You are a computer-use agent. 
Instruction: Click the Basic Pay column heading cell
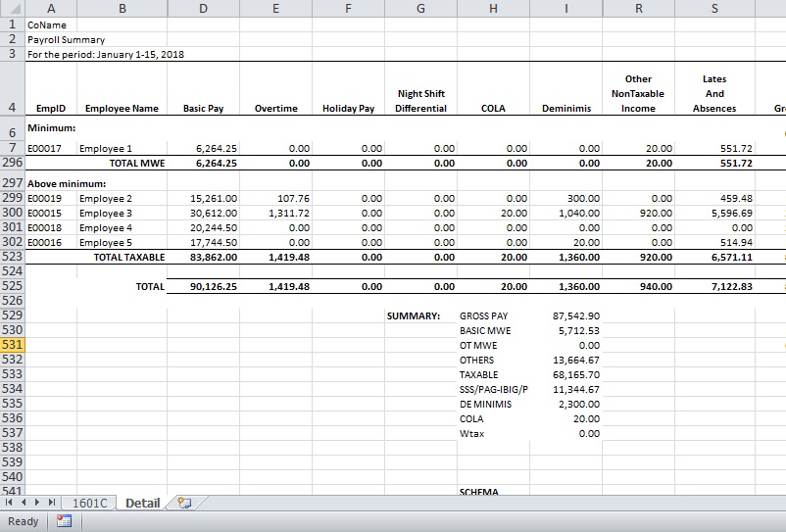point(203,108)
